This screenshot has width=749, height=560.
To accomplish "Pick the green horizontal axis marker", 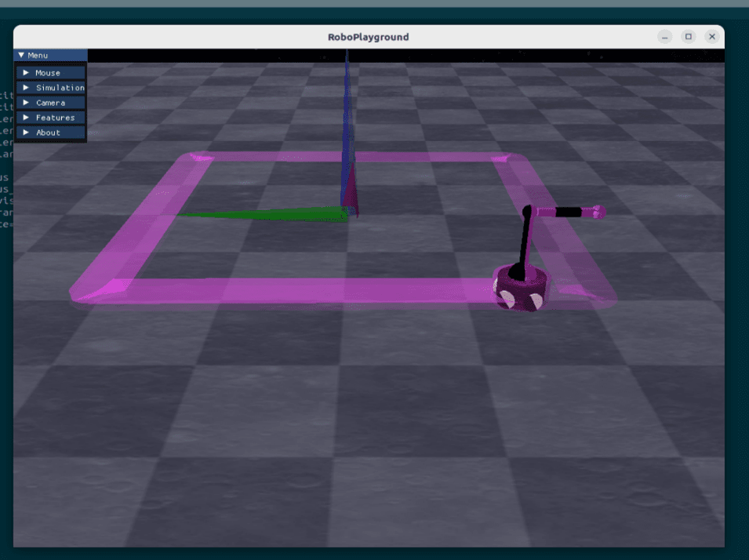I will point(259,213).
